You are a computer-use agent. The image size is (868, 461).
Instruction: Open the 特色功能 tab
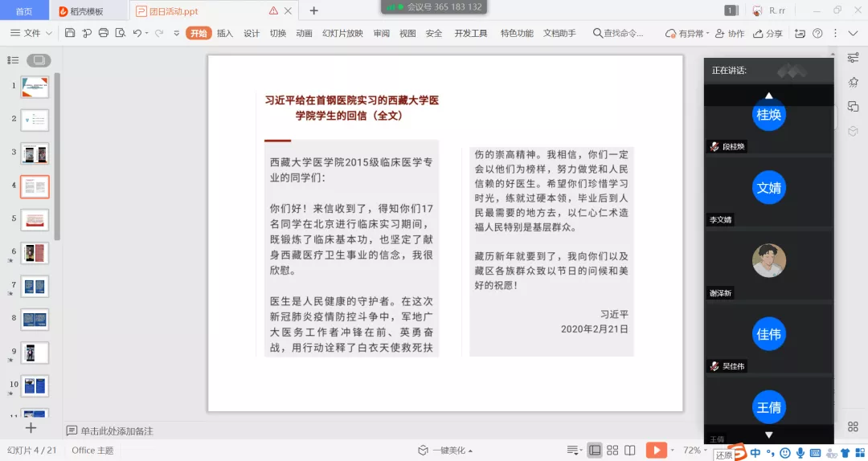517,33
